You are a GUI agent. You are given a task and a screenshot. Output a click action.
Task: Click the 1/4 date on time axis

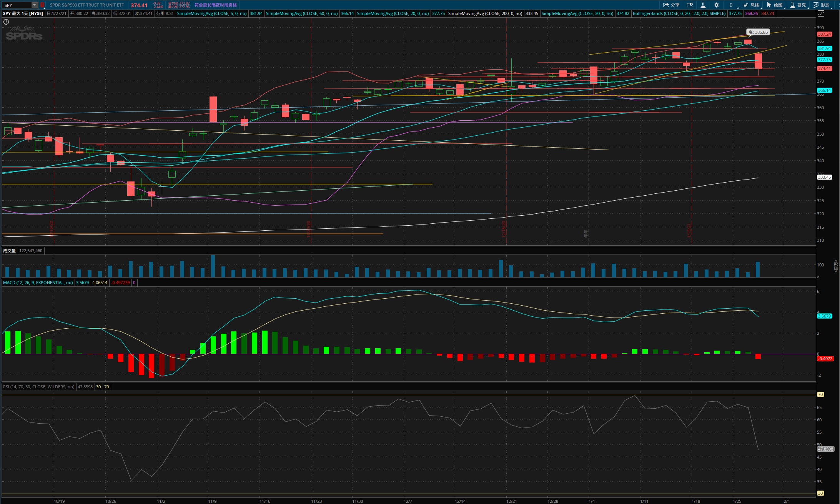pyautogui.click(x=592, y=501)
